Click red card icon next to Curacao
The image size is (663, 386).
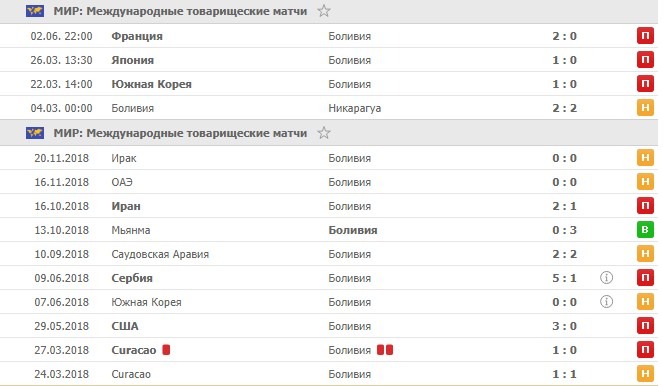coord(166,350)
